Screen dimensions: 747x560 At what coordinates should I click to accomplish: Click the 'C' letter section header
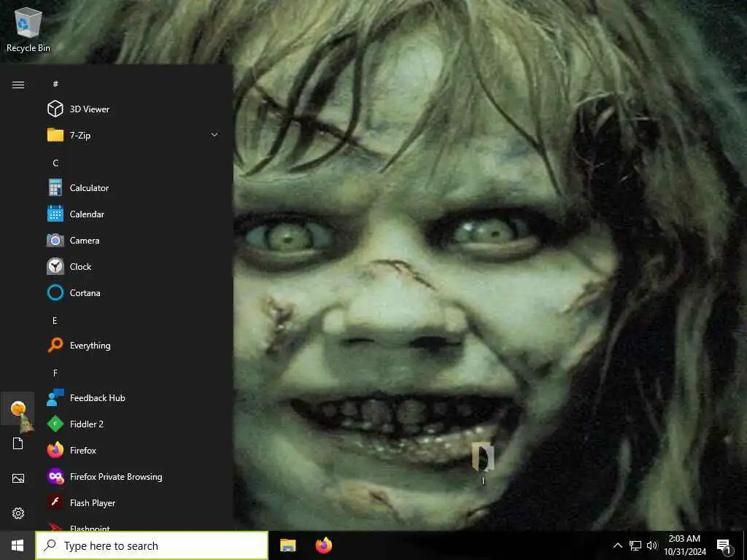tap(55, 163)
